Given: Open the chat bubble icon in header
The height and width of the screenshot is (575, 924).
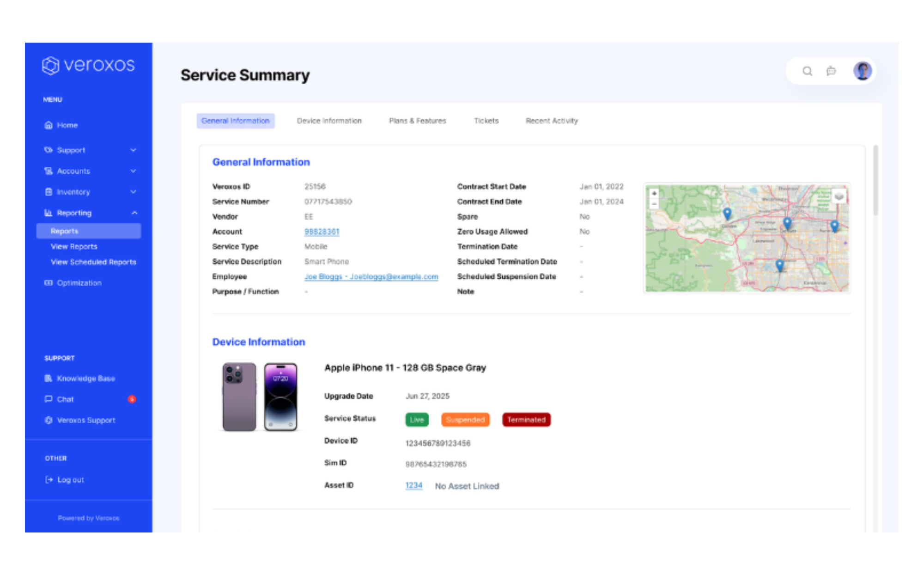Looking at the screenshot, I should click(831, 71).
